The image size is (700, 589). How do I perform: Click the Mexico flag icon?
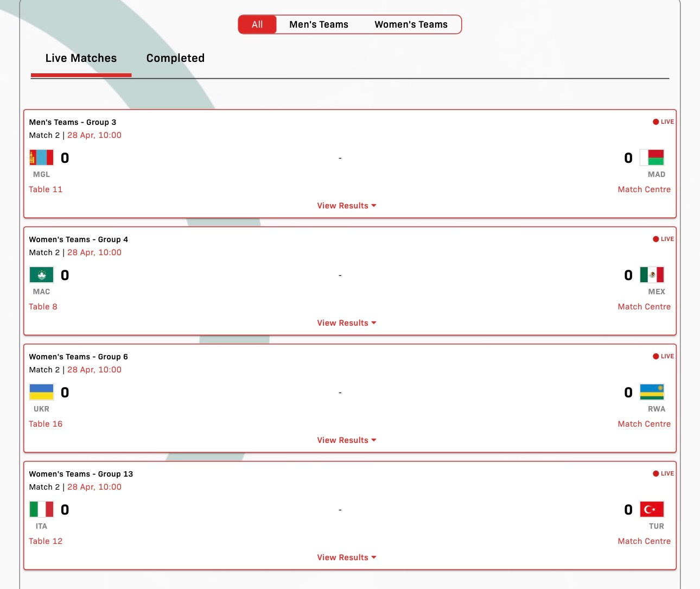point(652,275)
